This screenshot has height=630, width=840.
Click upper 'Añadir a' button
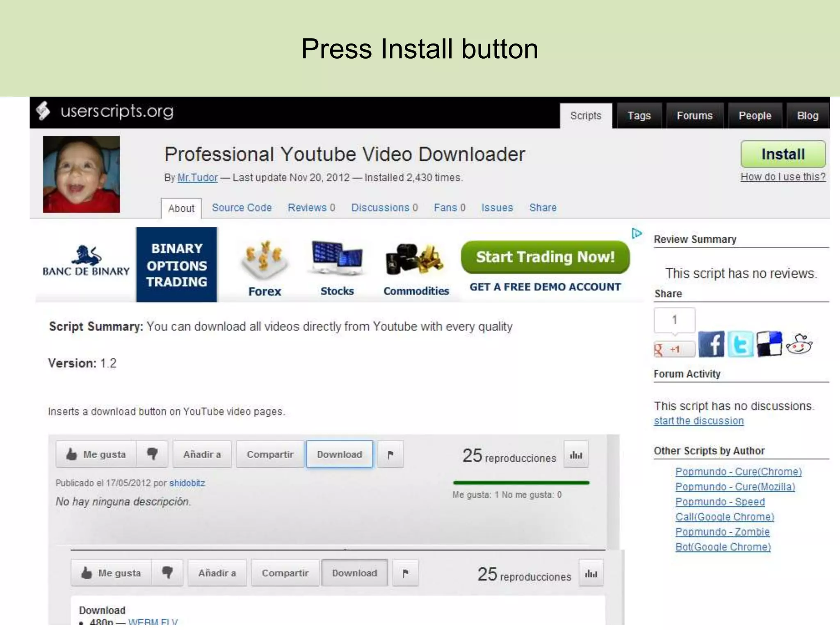(202, 454)
